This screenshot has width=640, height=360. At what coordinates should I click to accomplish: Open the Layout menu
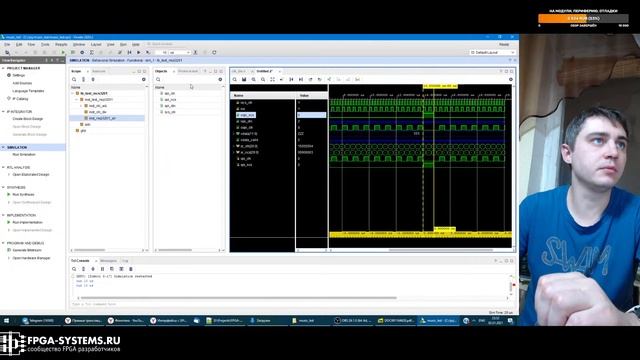coord(96,44)
